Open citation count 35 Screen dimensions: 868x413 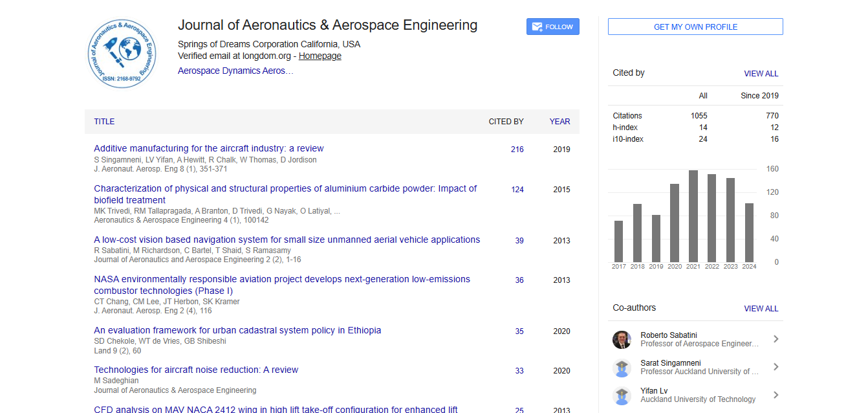pos(519,331)
